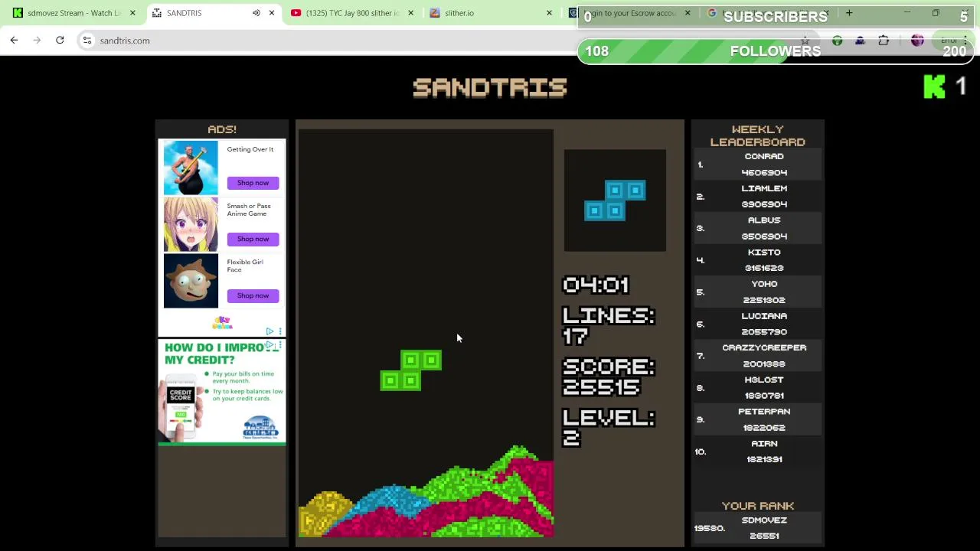Select leaderboard entry AIRN
Screen dimensions: 980x551
tap(758, 452)
